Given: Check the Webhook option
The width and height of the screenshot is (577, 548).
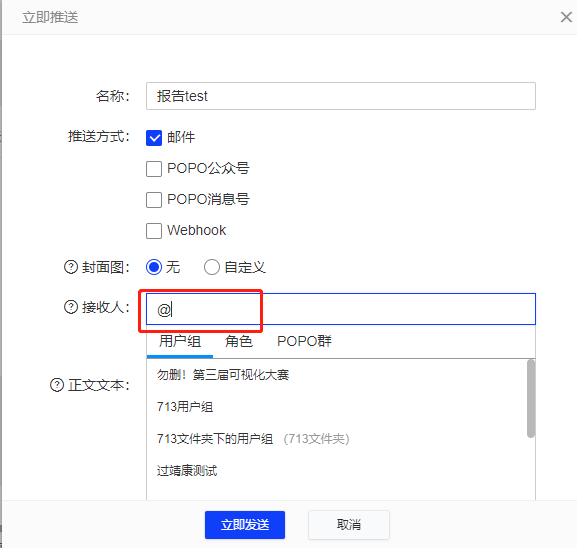Looking at the screenshot, I should click(154, 231).
